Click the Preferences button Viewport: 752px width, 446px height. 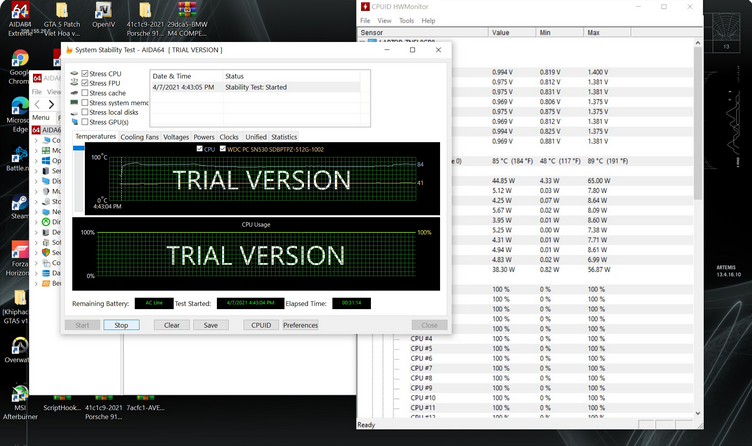pyautogui.click(x=300, y=325)
